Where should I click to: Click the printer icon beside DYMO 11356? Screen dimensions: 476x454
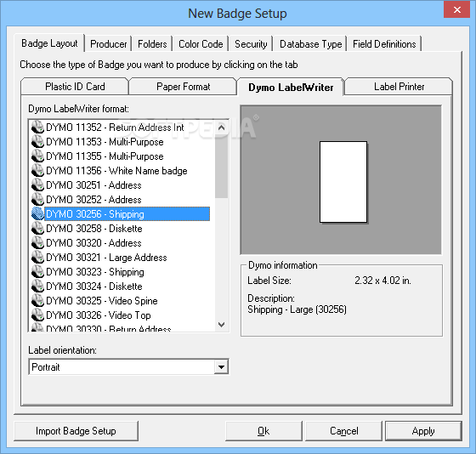coord(37,171)
